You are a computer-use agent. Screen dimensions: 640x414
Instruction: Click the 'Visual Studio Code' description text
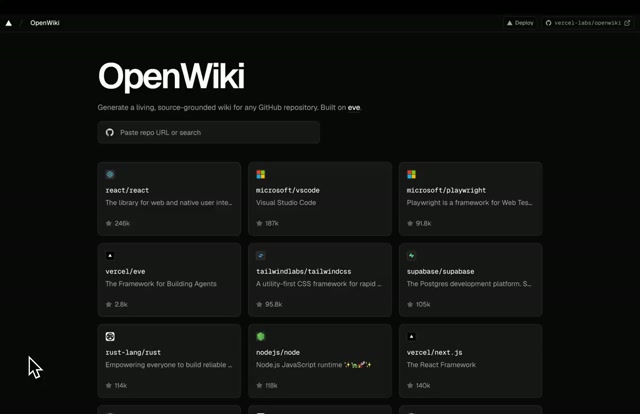pos(286,203)
